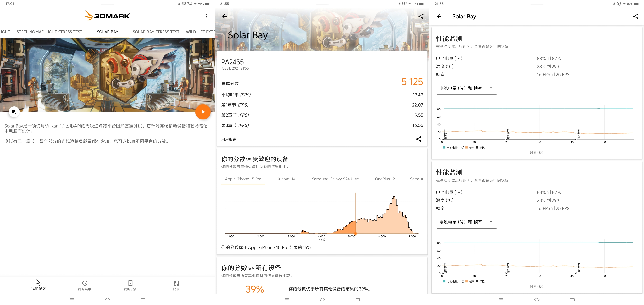644x305 pixels.
Task: Compare against Samsung Galaxy S24 Ultra
Action: 335,179
